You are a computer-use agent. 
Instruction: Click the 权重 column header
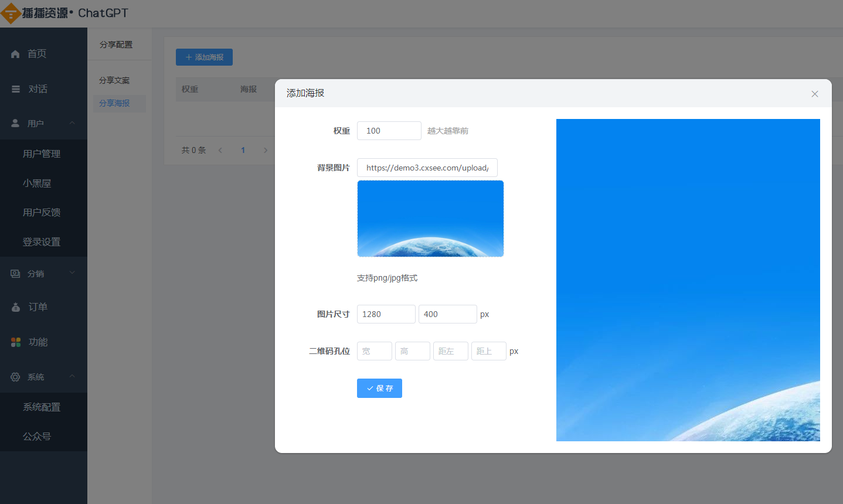coord(190,90)
